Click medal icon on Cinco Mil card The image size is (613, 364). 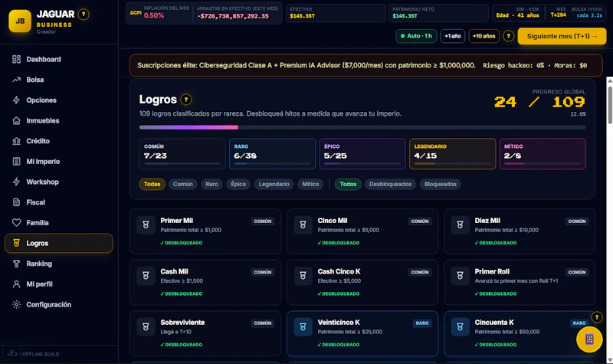click(x=303, y=225)
